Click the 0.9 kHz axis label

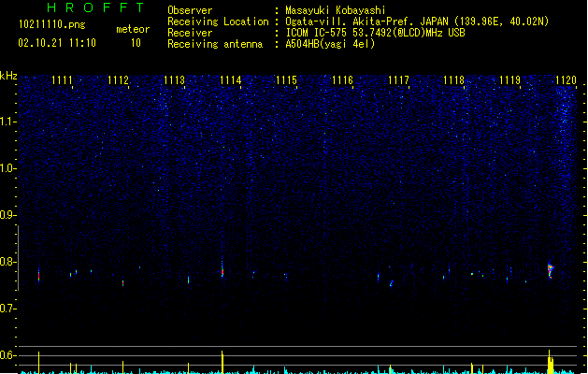coord(7,215)
